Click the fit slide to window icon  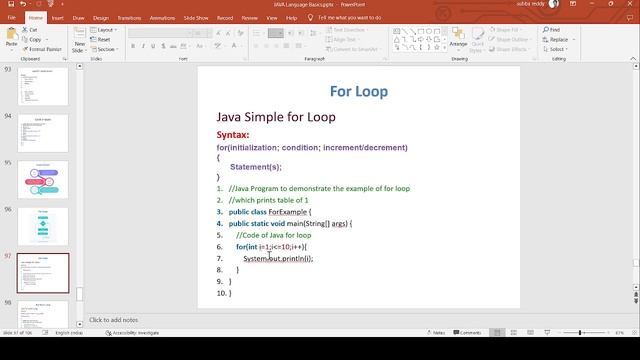click(x=634, y=333)
